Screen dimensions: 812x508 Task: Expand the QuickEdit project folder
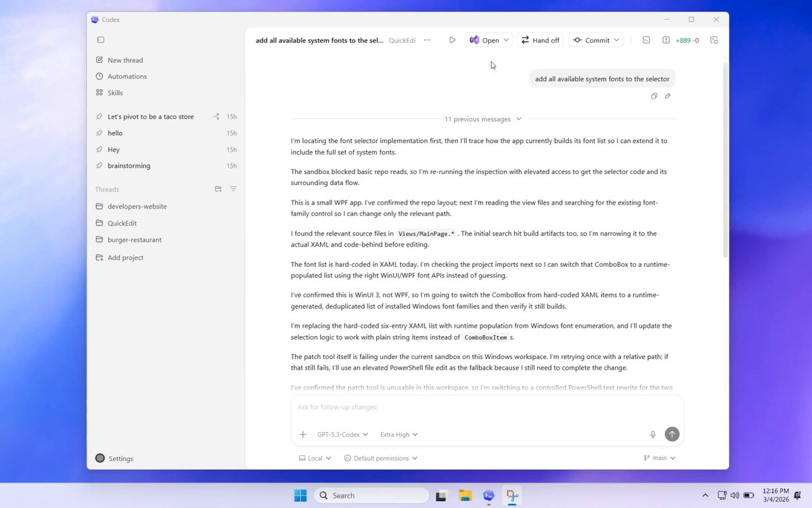(x=123, y=223)
